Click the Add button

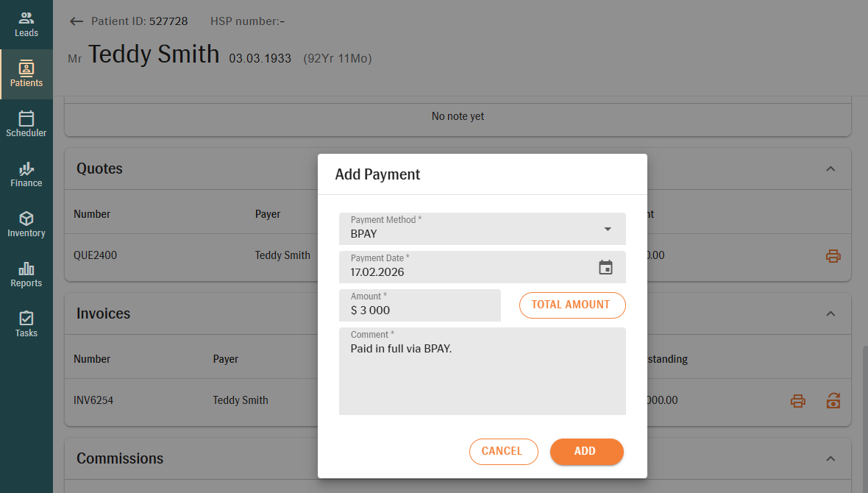tap(586, 452)
